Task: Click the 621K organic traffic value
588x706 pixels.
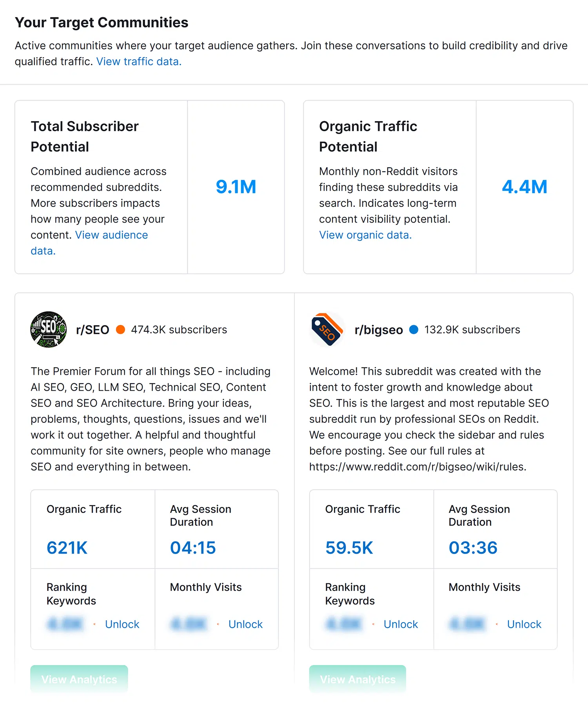Action: pos(67,548)
